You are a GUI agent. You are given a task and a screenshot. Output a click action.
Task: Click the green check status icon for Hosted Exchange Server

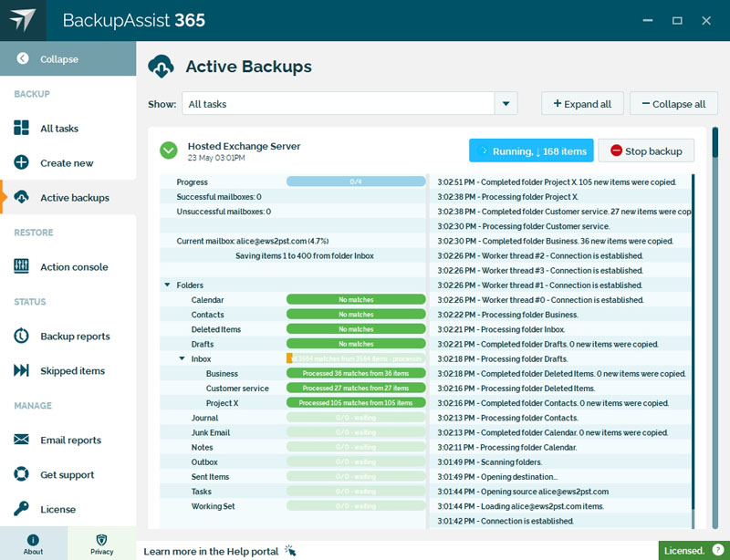169,150
